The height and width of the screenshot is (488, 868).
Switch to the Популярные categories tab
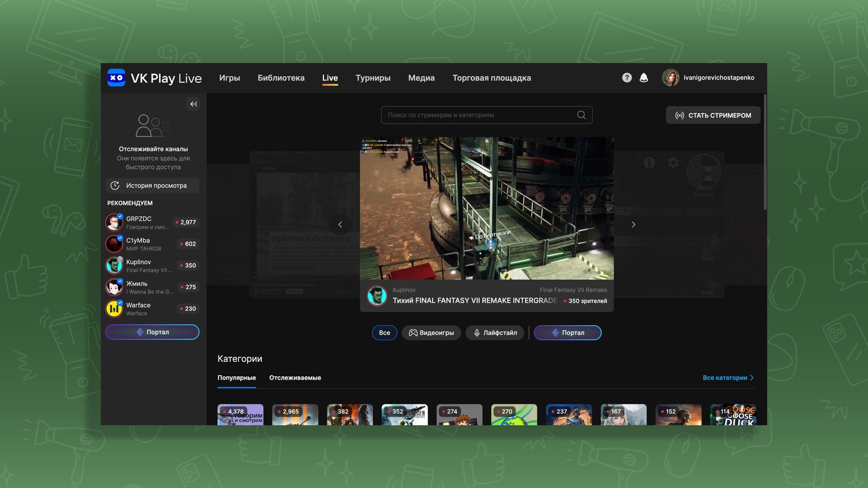click(x=237, y=378)
